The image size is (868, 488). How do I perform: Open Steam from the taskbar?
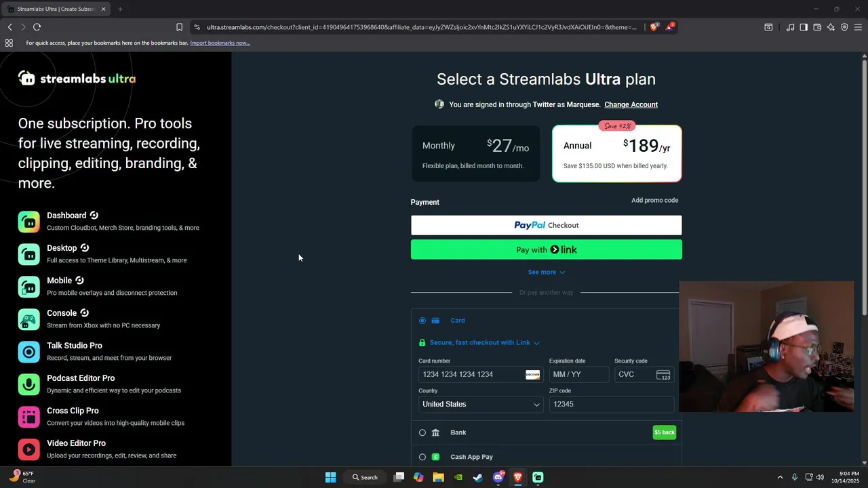point(478,477)
